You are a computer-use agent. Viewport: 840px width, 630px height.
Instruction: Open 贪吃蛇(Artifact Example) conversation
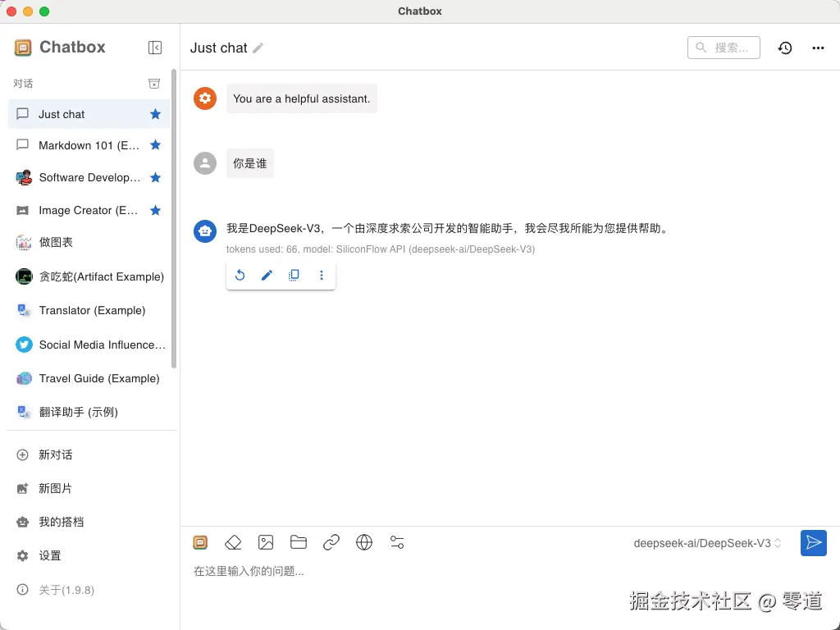point(89,277)
